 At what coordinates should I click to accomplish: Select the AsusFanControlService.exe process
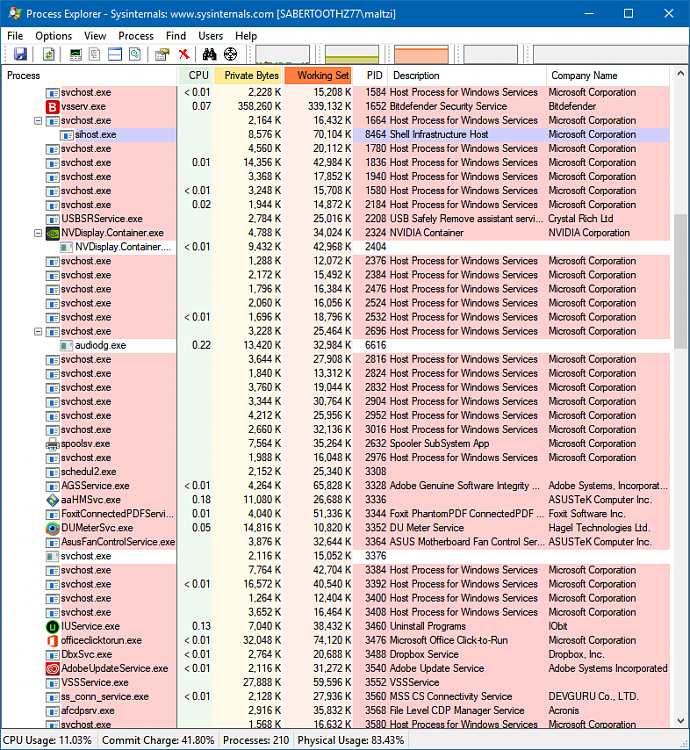pyautogui.click(x=336, y=542)
